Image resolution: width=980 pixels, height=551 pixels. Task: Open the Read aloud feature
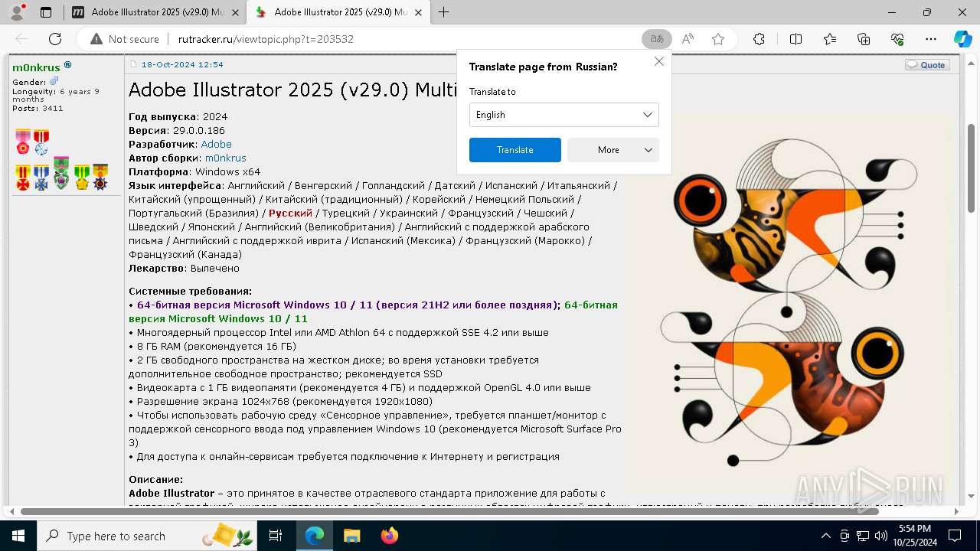(688, 39)
